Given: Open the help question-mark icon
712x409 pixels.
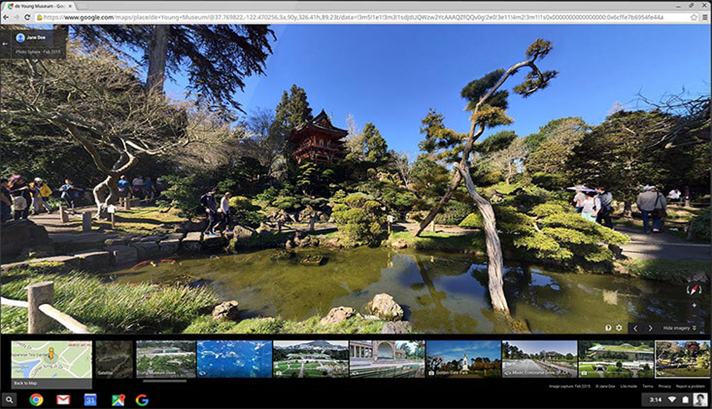Looking at the screenshot, I should pyautogui.click(x=608, y=328).
